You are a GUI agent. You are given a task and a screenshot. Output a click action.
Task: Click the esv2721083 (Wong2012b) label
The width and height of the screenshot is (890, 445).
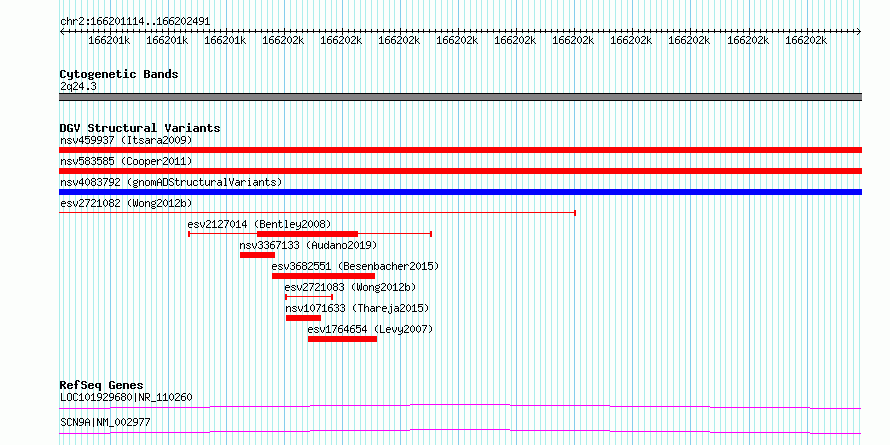point(350,287)
